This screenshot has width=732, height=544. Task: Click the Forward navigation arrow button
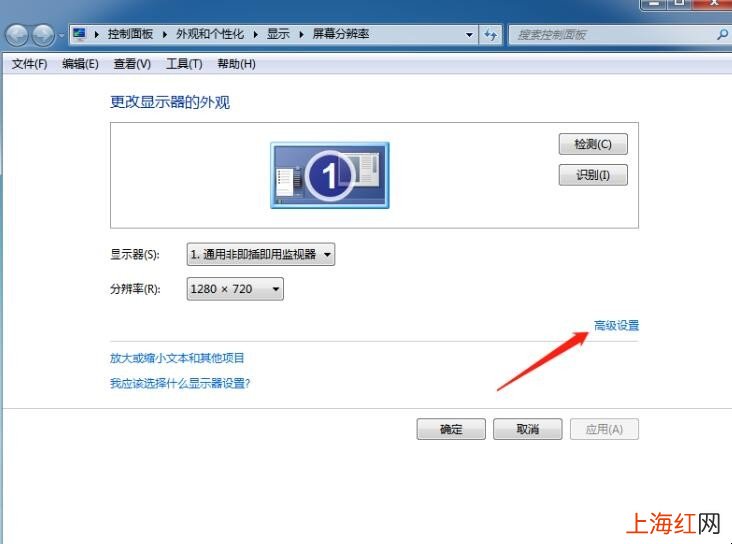tap(43, 35)
